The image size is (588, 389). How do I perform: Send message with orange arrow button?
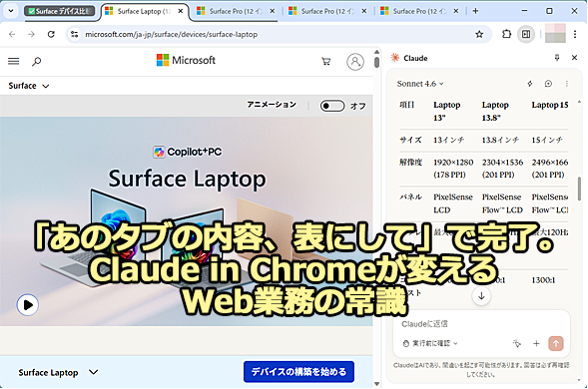(x=556, y=343)
